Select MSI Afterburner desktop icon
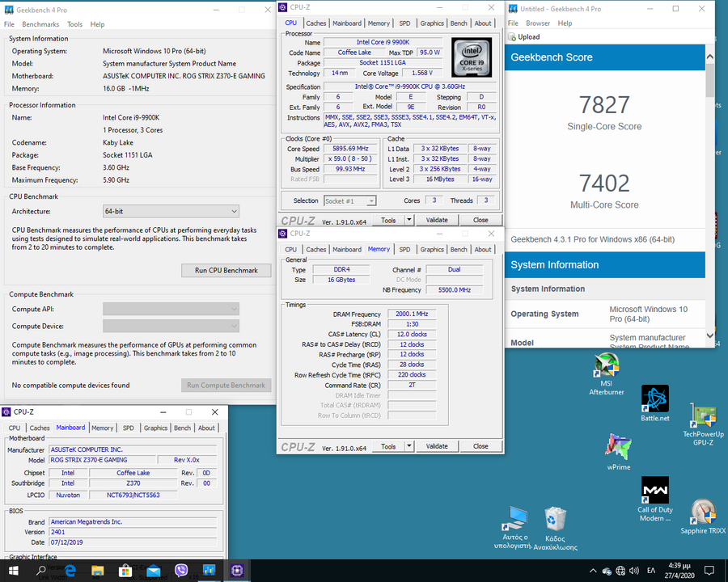Image resolution: width=728 pixels, height=582 pixels. pyautogui.click(x=607, y=374)
